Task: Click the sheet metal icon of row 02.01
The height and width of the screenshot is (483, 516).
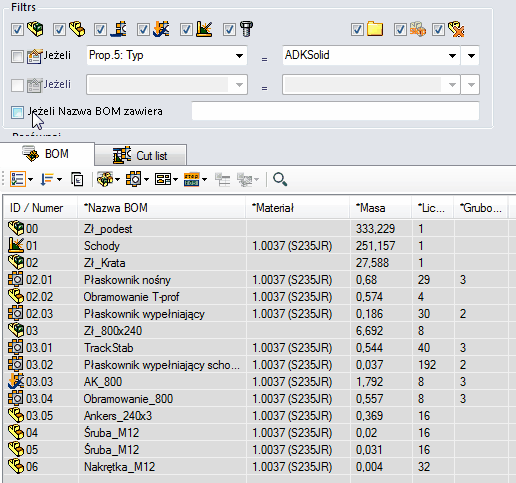Action: 16,280
